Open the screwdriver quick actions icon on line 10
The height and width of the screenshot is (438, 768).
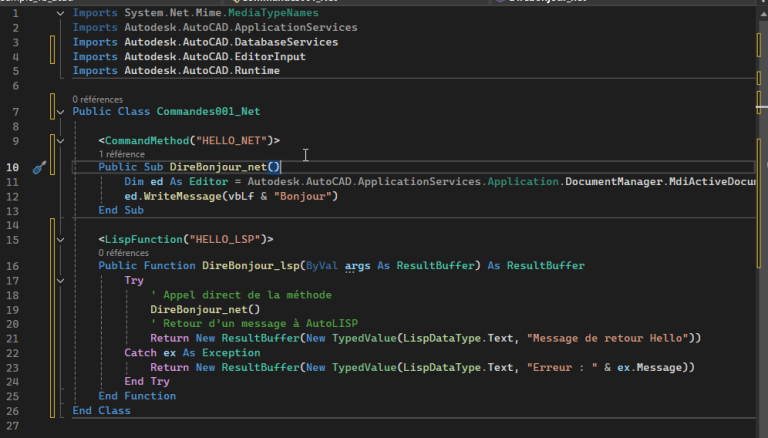39,168
